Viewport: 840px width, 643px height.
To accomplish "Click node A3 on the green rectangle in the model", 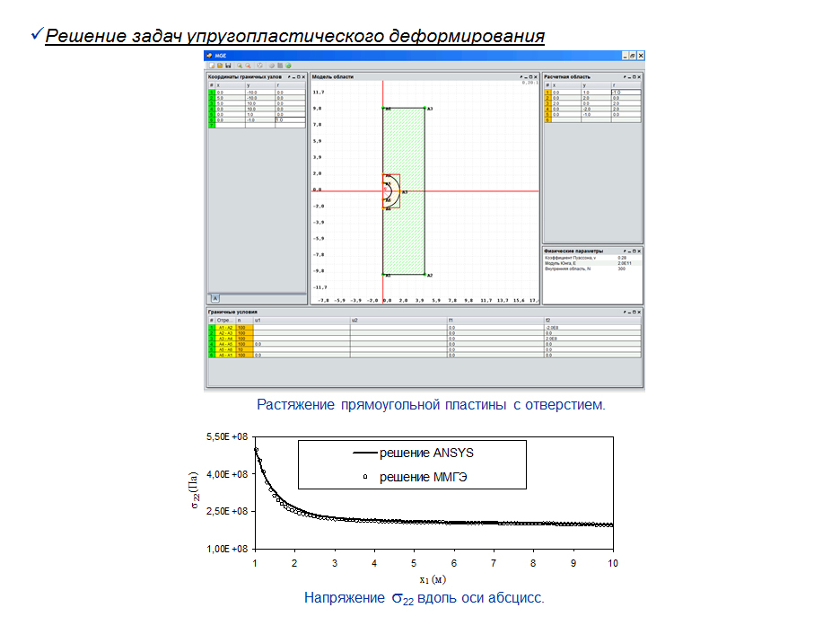I will tap(424, 109).
